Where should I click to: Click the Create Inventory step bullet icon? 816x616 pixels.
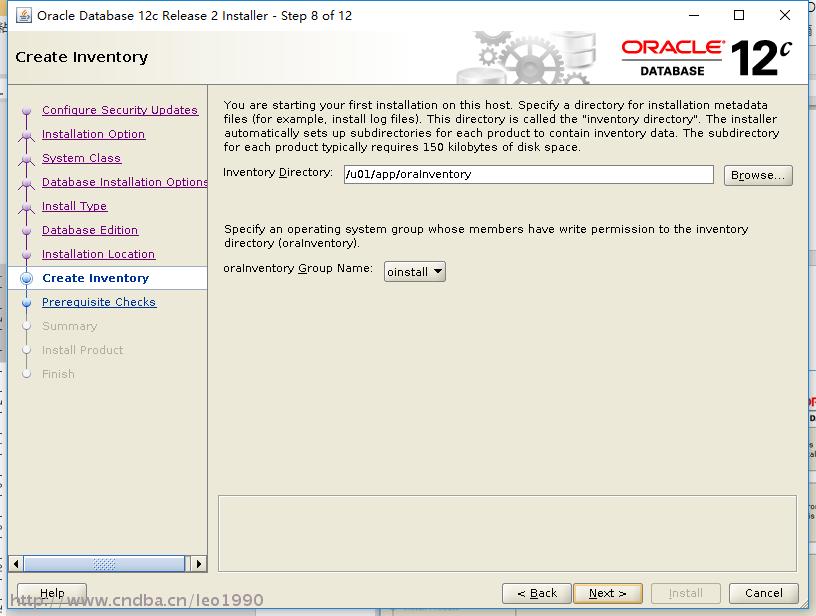tap(27, 278)
